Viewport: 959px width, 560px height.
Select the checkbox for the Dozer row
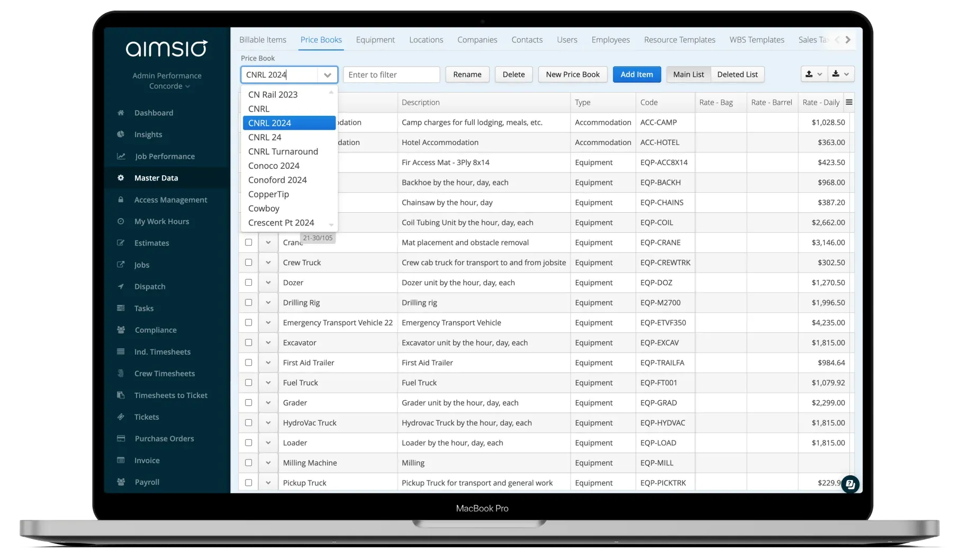(248, 282)
